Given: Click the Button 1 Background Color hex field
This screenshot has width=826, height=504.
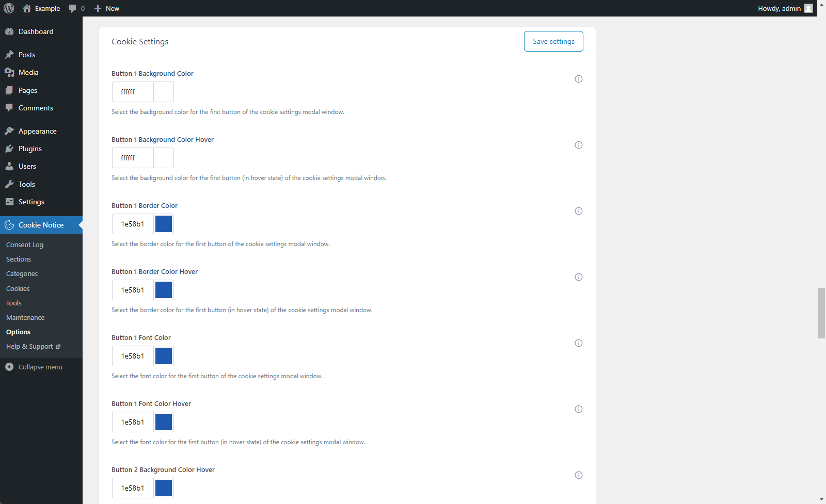Looking at the screenshot, I should [133, 92].
